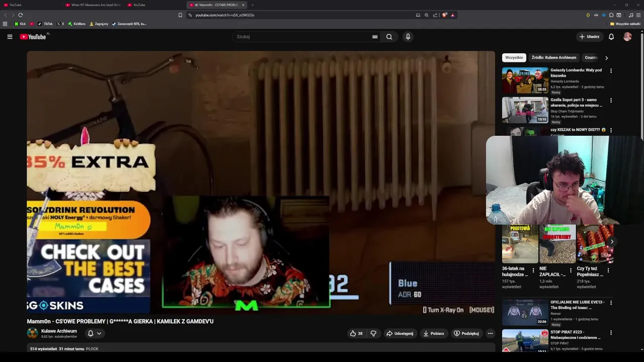Open options for 36-latek na hulajnodze short
The width and height of the screenshot is (644, 362).
533,270
